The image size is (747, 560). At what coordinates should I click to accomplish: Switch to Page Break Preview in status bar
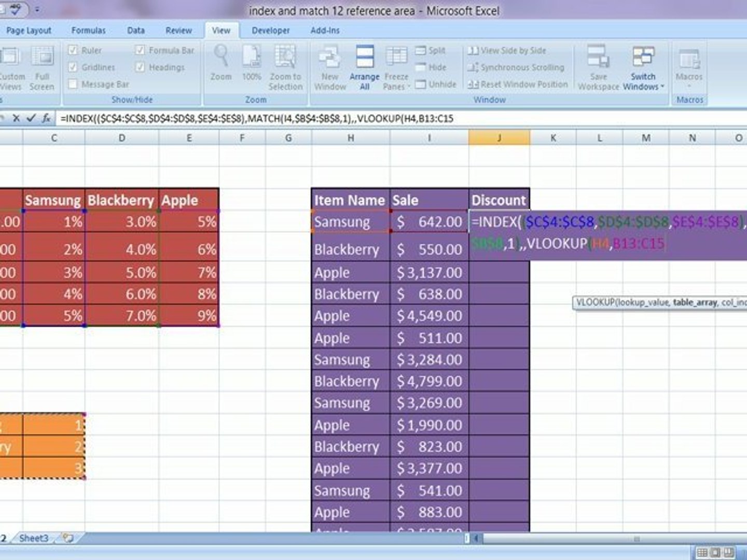click(729, 552)
